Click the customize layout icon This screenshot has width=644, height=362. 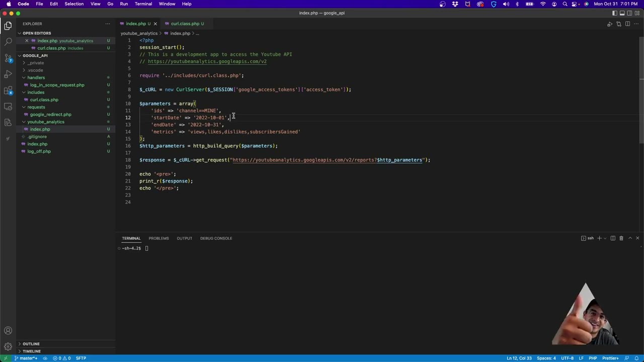[637, 13]
